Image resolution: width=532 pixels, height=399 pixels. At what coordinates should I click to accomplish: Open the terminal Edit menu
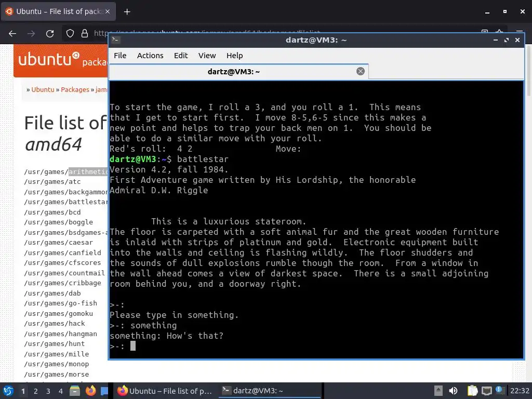181,55
